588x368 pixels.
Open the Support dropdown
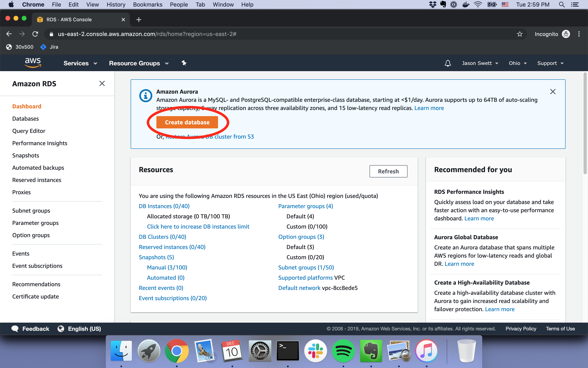tap(550, 63)
